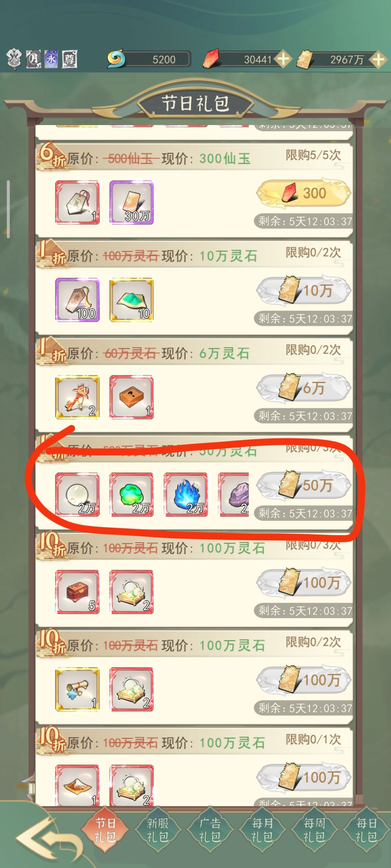Open the 尊 privilege badge
This screenshot has width=391, height=868.
69,59
